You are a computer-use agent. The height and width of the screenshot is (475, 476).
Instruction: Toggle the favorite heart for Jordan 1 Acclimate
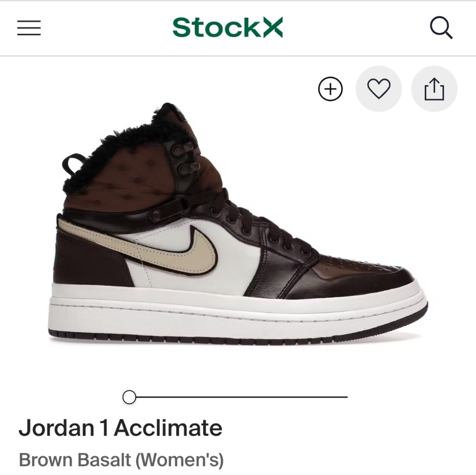(x=378, y=89)
